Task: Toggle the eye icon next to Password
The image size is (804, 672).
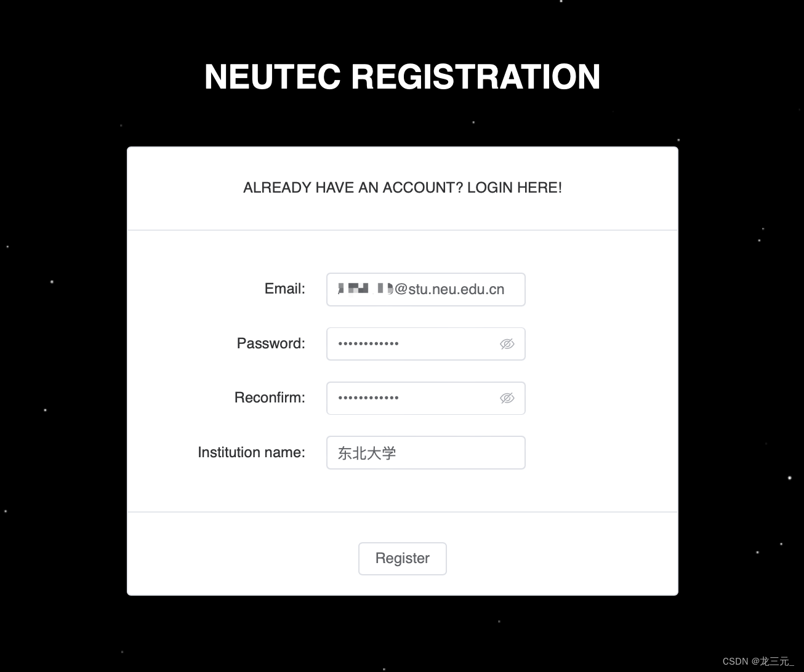Action: pos(507,343)
